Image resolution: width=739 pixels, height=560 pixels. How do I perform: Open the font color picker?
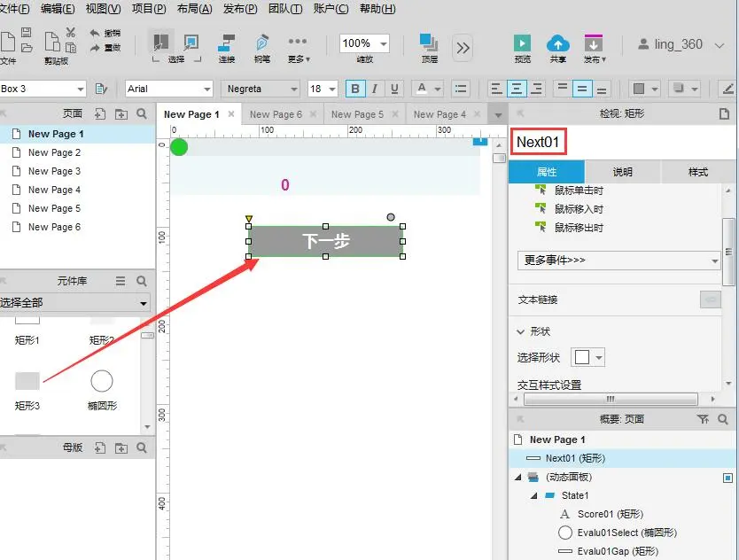(x=427, y=89)
